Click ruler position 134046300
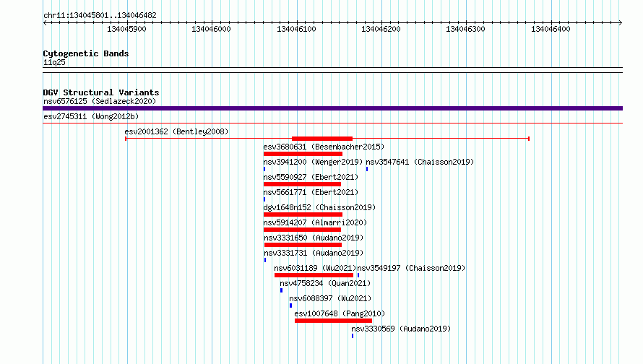Viewport: 643px width, 364px height. 465,29
